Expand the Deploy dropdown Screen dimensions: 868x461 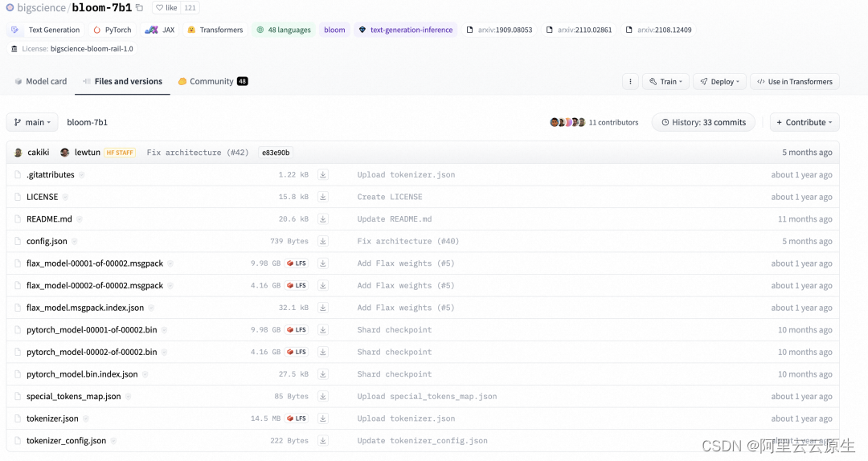tap(719, 81)
